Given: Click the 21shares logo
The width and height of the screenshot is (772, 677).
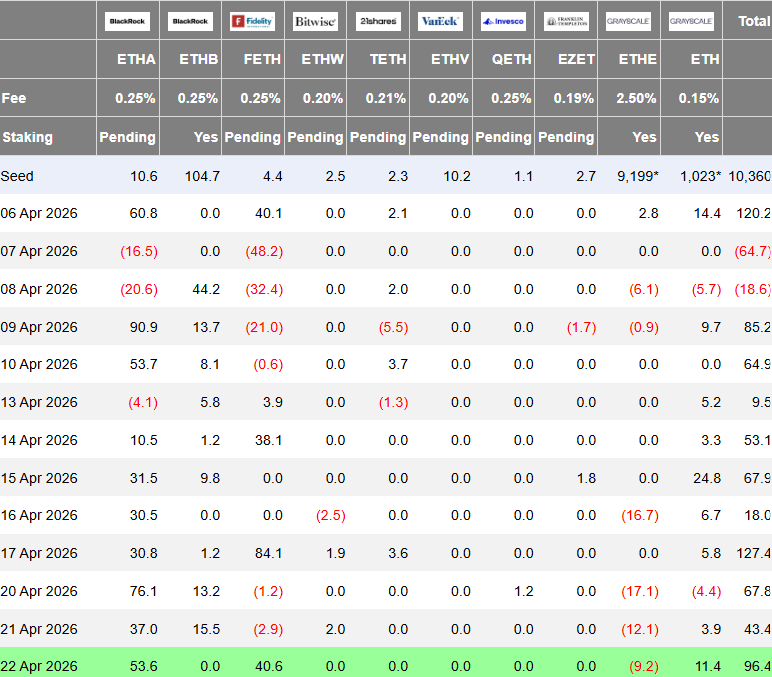Looking at the screenshot, I should coord(378,21).
